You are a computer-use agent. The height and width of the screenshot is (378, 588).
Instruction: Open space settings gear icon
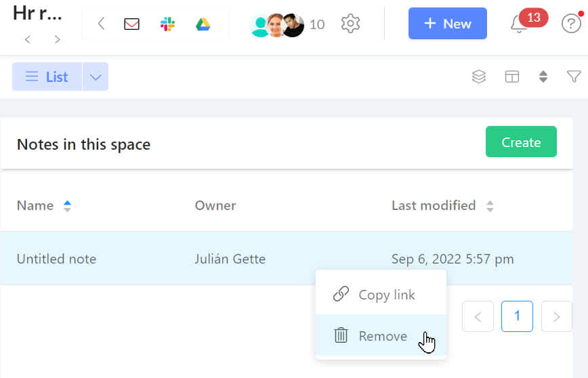350,24
